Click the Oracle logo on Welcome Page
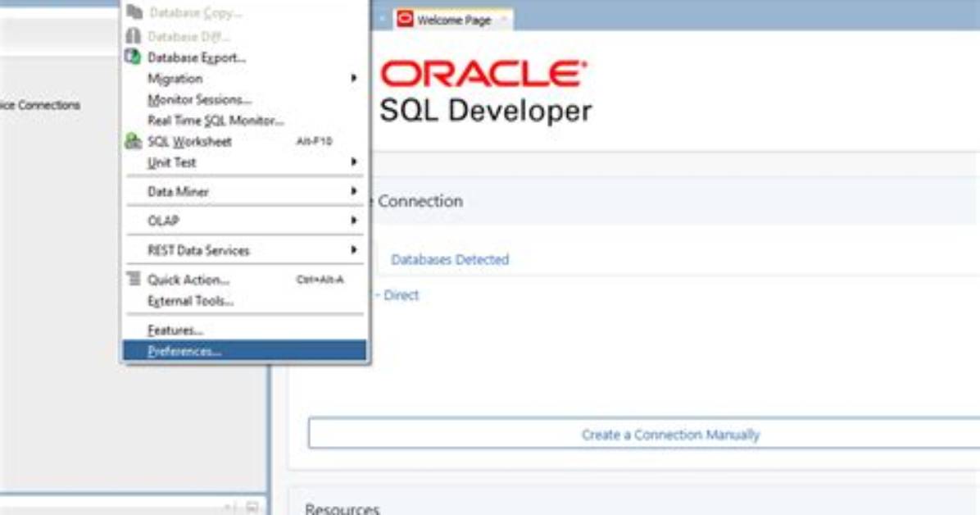This screenshot has height=515, width=980. click(483, 74)
